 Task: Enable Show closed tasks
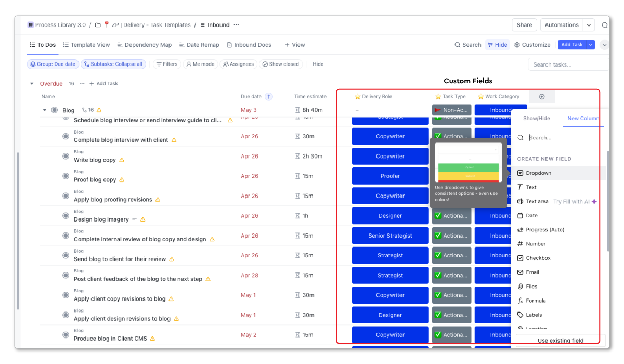pos(281,63)
